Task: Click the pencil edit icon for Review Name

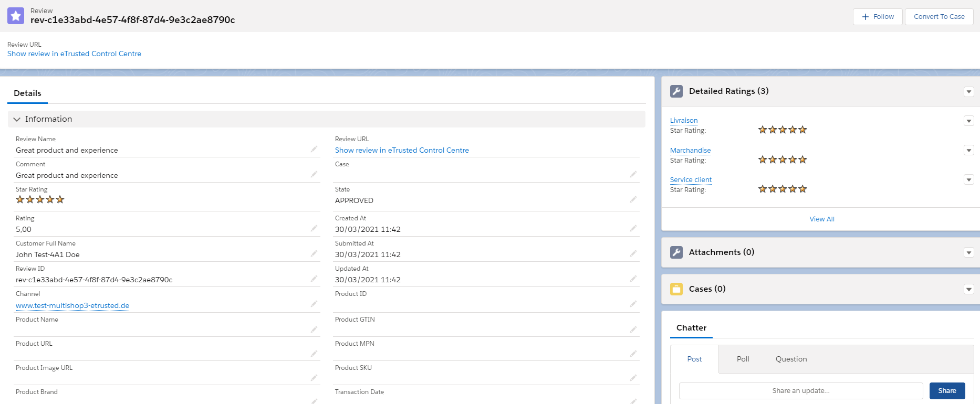Action: [x=314, y=150]
